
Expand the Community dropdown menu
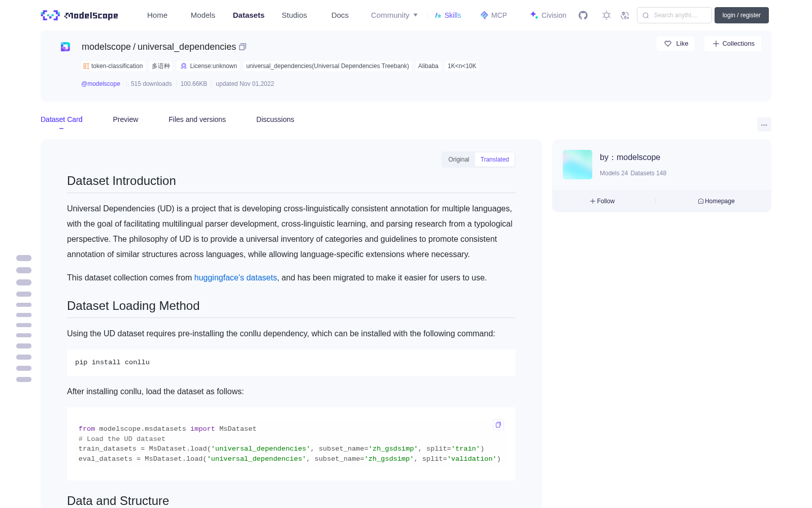click(x=394, y=15)
